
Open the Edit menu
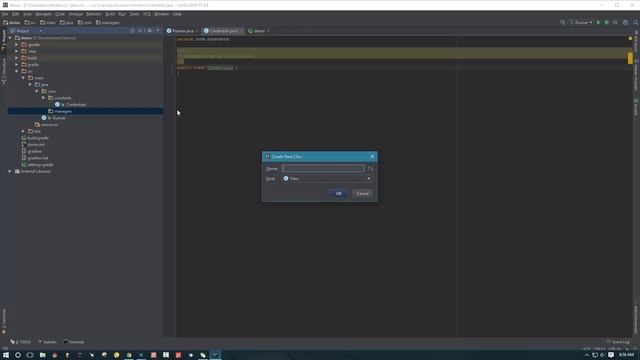[15, 14]
